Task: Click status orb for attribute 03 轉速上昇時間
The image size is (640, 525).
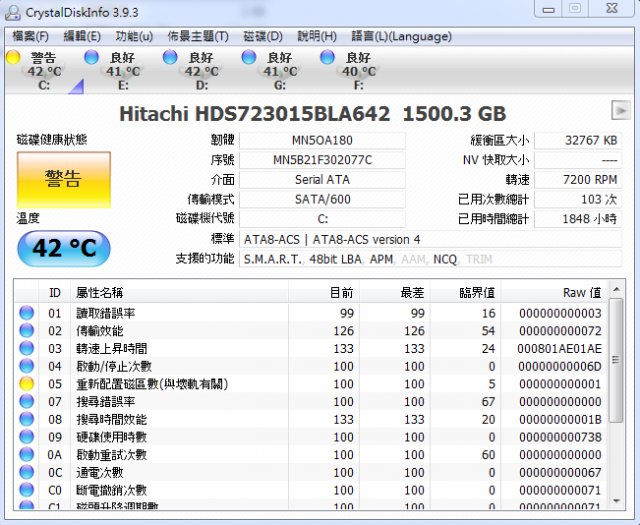Action: pos(27,348)
